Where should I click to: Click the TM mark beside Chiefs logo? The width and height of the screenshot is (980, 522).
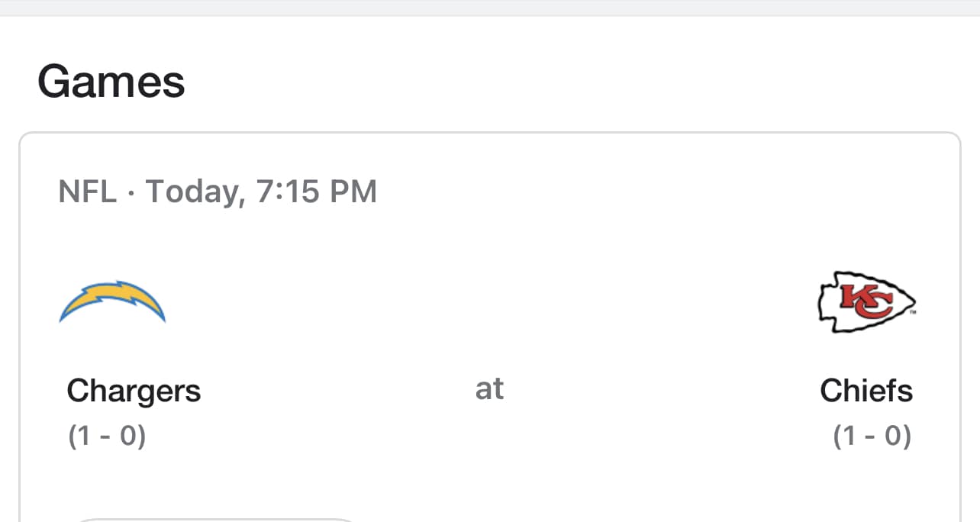[914, 312]
